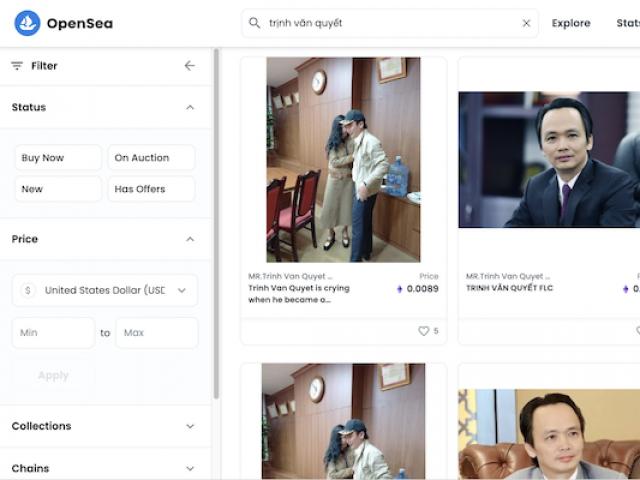Collapse the filter sidebar with the back arrow
640x480 pixels.
(x=190, y=66)
